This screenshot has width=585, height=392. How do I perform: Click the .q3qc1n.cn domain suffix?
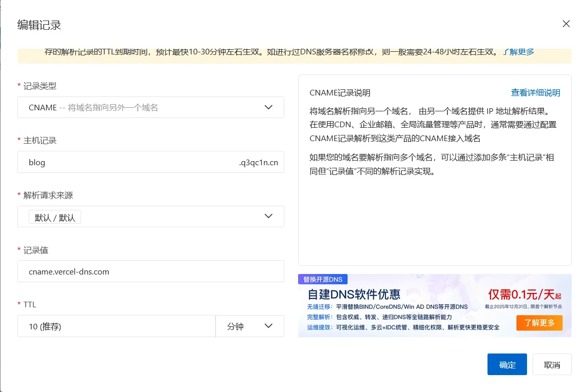click(258, 163)
